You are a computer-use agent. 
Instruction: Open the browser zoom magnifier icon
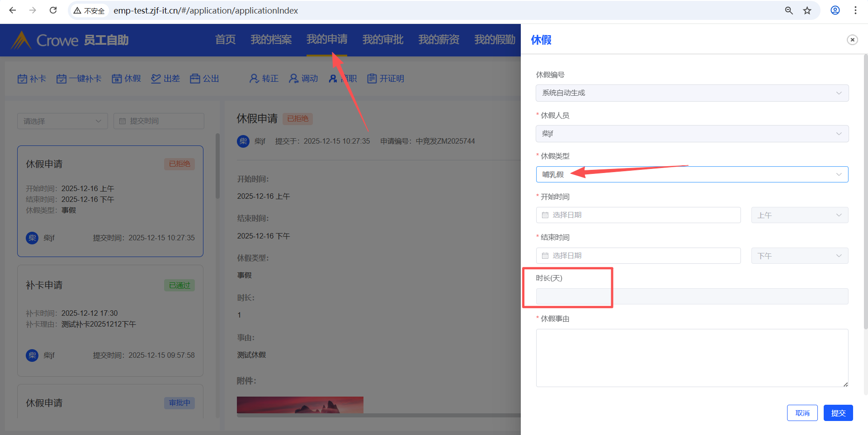point(789,10)
